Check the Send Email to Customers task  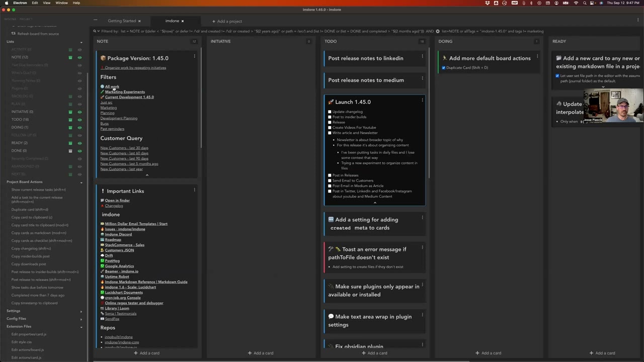pyautogui.click(x=330, y=180)
